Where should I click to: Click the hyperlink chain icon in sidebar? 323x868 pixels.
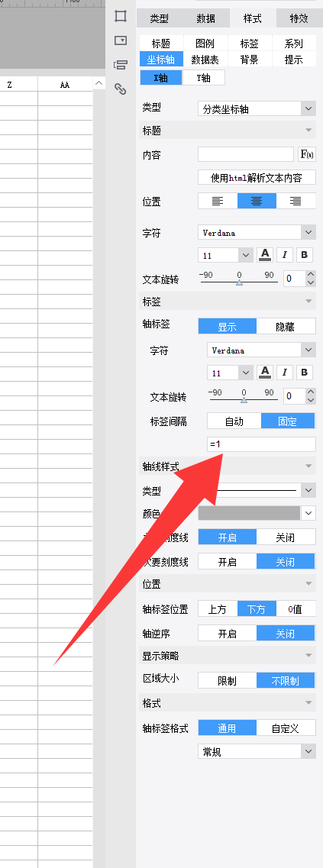point(120,89)
